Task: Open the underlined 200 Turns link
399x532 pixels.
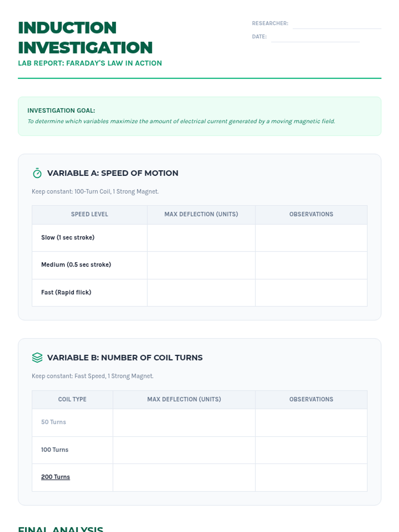Action: [56, 477]
